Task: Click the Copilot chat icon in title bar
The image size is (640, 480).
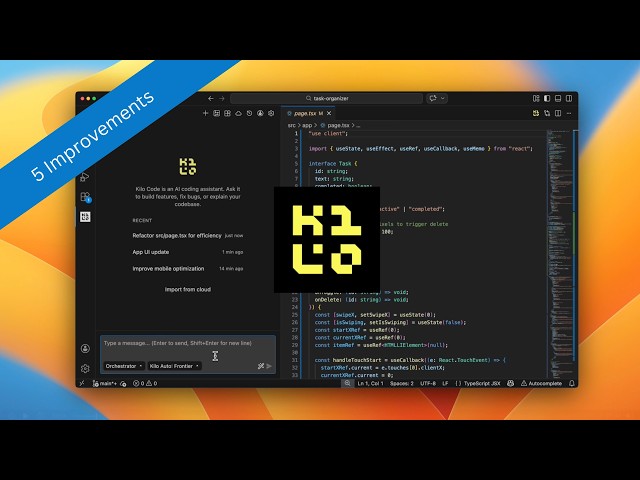Action: [433, 98]
